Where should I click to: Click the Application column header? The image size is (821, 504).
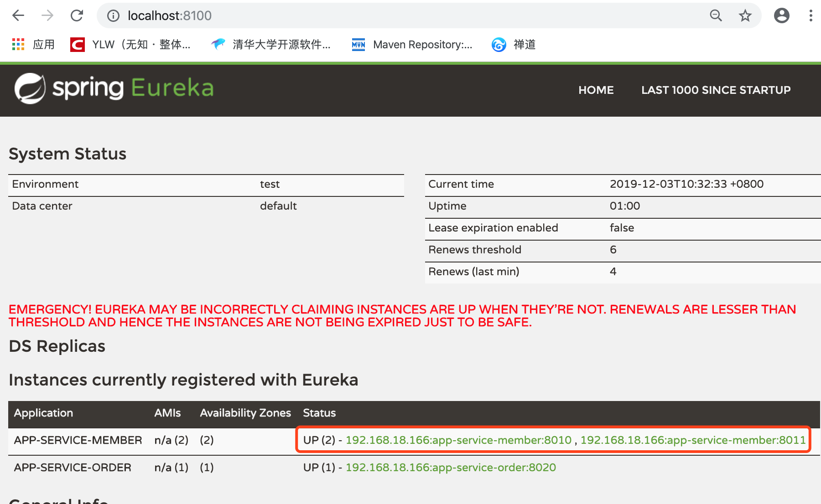[x=43, y=412]
